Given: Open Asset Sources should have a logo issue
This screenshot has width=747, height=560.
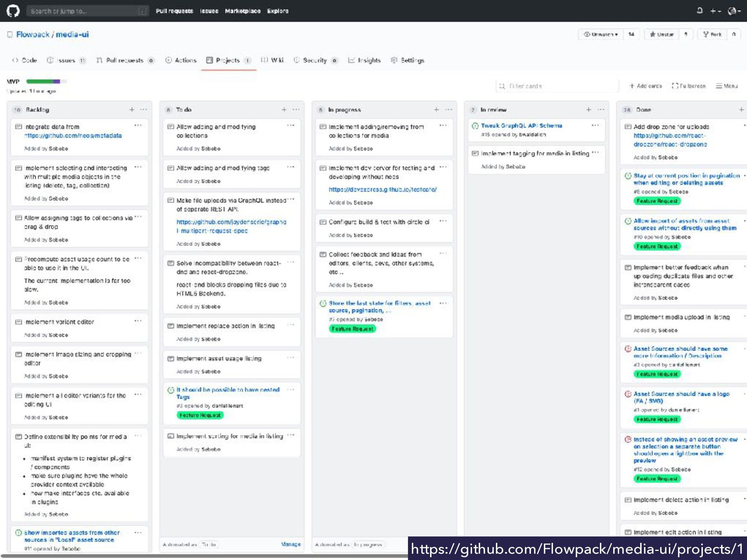Looking at the screenshot, I should click(681, 397).
